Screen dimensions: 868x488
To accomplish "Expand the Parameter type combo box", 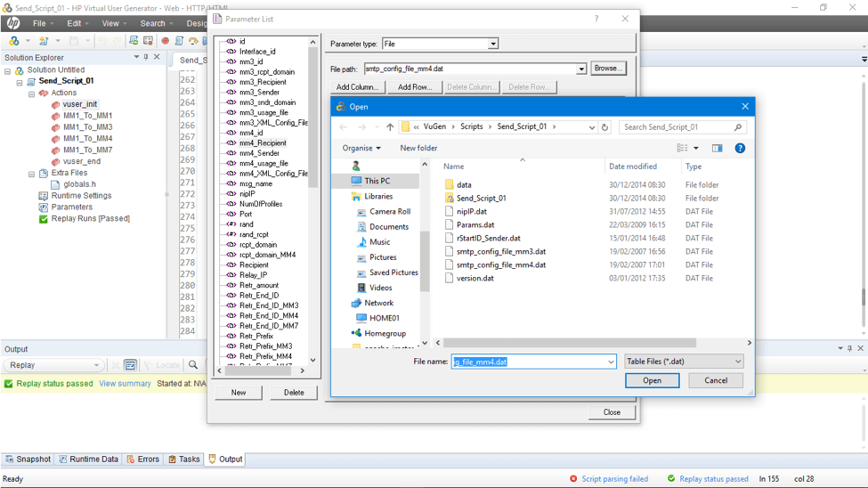I will coord(492,44).
